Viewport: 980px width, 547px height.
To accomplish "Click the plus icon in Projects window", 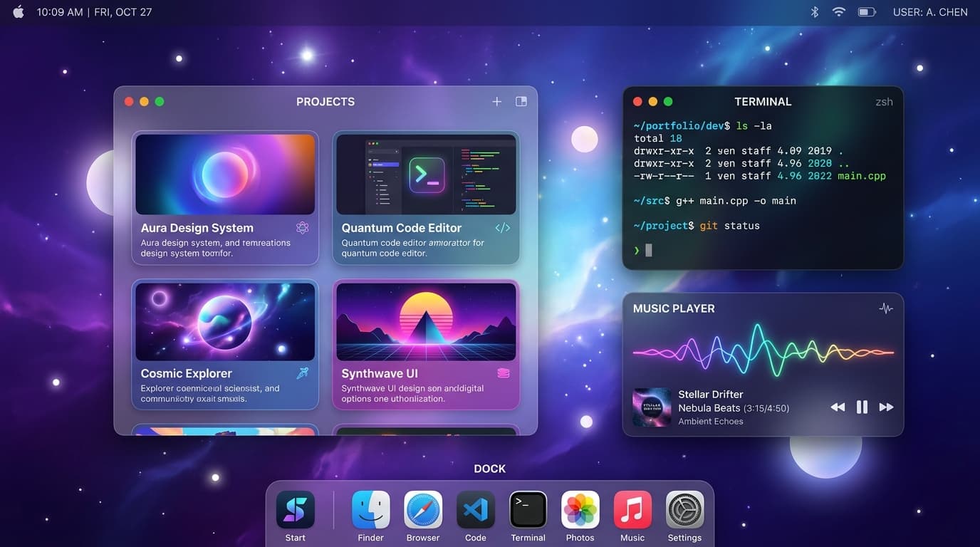I will click(496, 102).
